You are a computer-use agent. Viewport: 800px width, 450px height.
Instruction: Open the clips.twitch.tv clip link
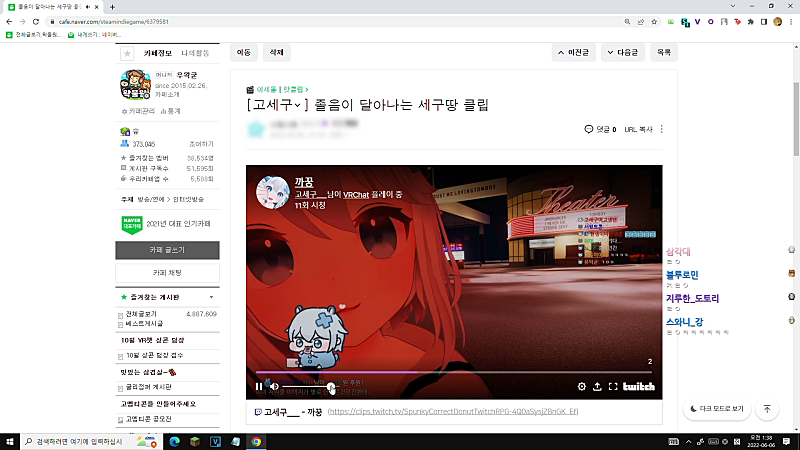point(453,411)
